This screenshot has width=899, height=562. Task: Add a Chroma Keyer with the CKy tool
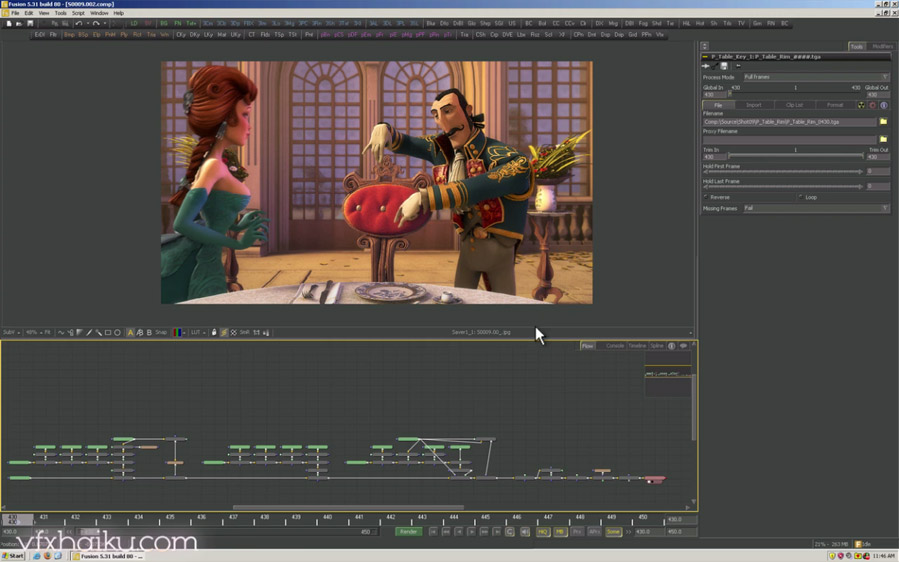pos(181,34)
